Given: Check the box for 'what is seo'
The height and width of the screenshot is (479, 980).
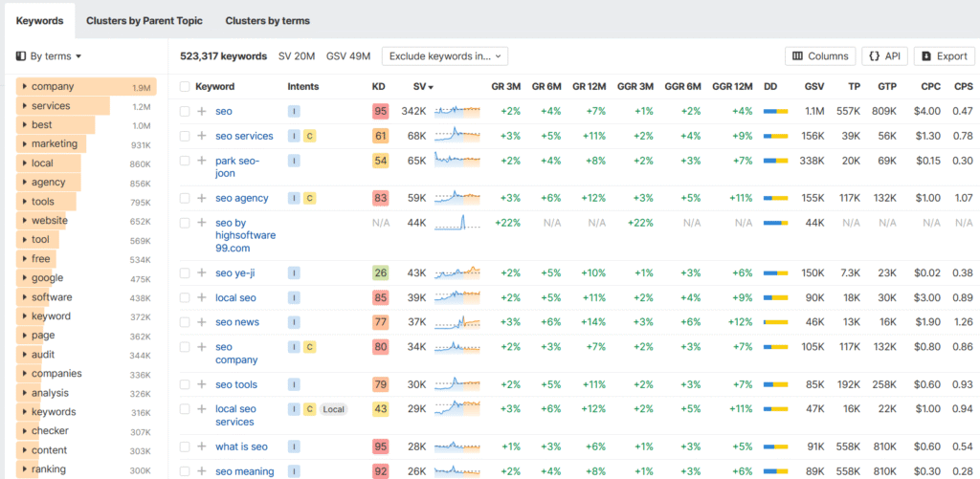Looking at the screenshot, I should pyautogui.click(x=185, y=446).
